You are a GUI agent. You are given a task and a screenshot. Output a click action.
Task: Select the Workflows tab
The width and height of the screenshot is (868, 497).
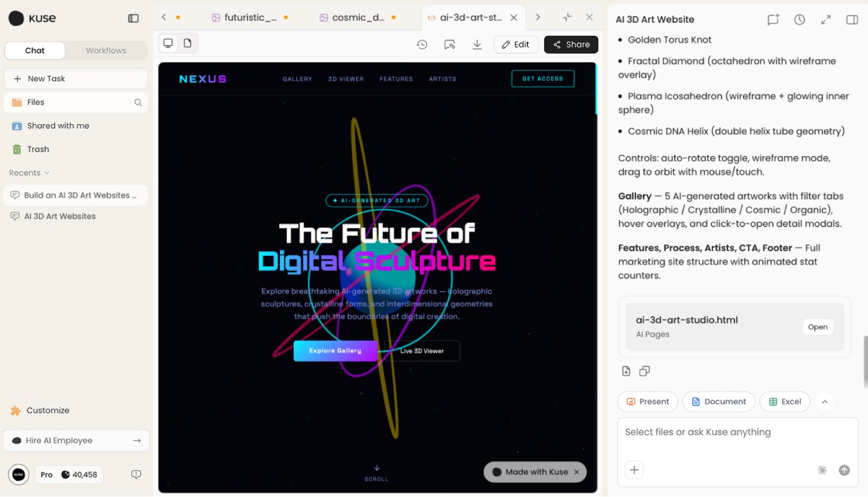[106, 50]
